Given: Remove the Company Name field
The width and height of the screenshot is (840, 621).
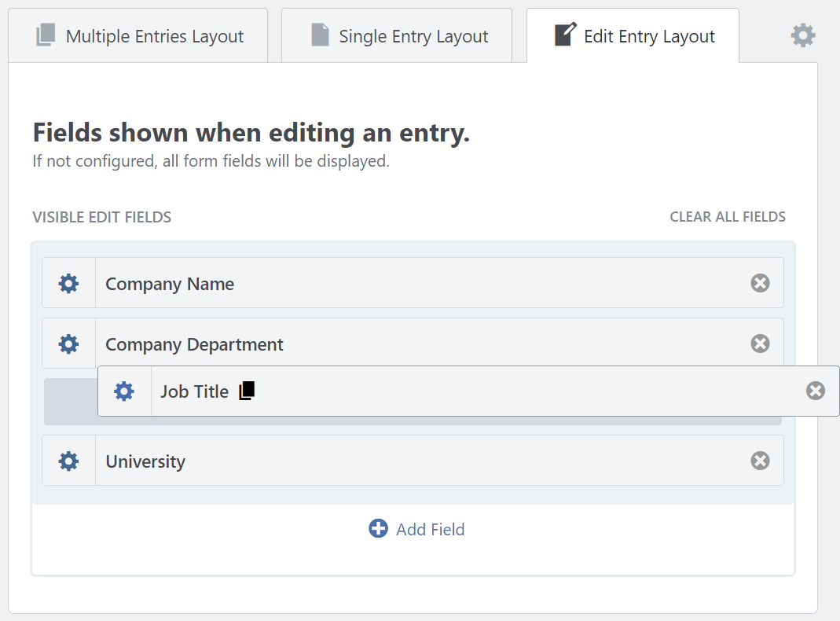Looking at the screenshot, I should 759,283.
